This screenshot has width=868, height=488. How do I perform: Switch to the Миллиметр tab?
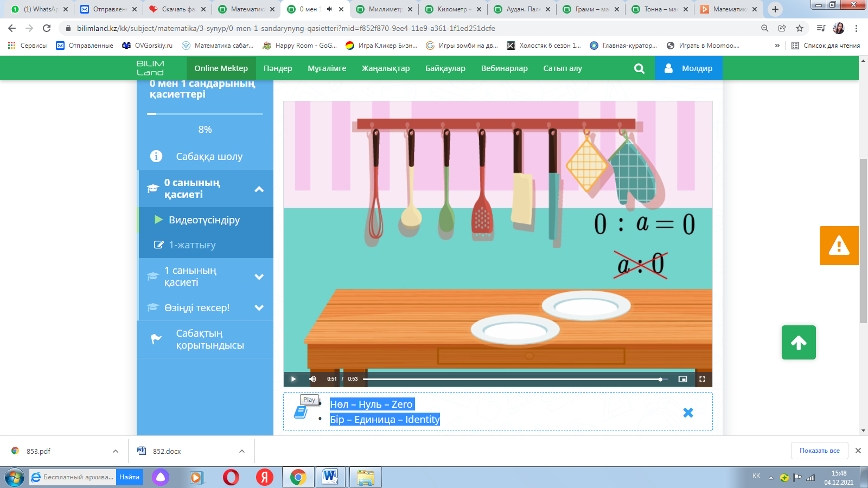click(384, 9)
